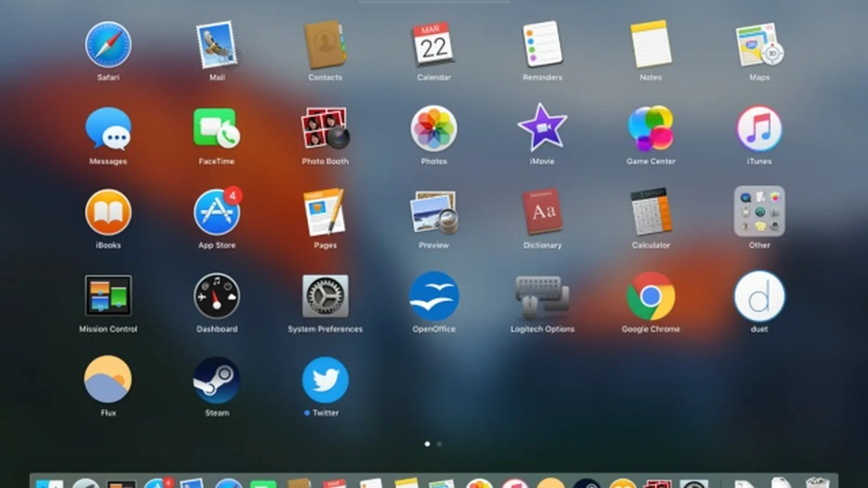Launch the Dictionary app
Viewport: 868px width, 488px height.
(542, 212)
